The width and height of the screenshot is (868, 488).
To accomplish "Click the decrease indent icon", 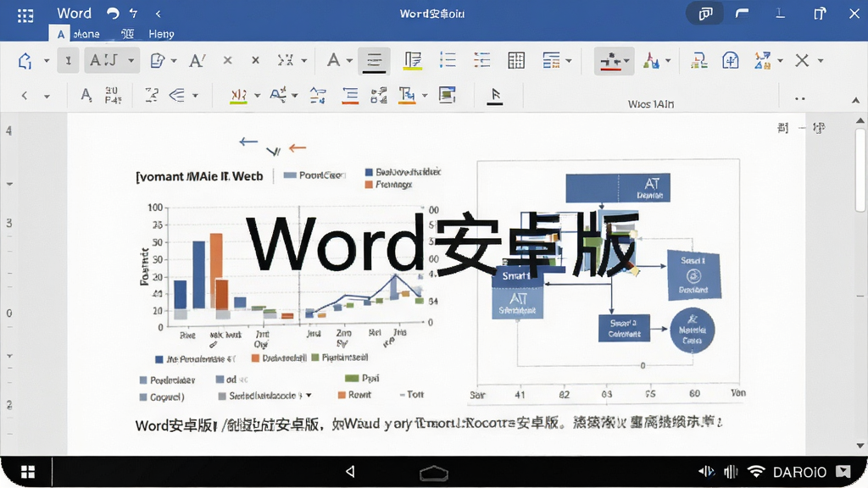I will coord(176,95).
